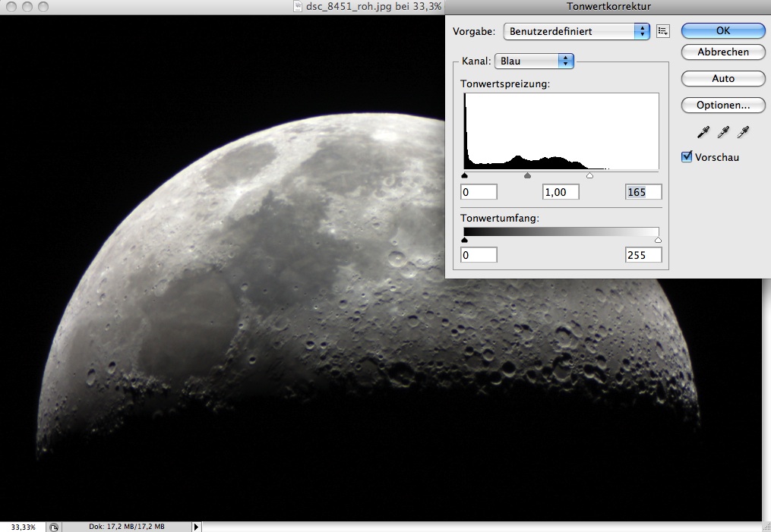Click the window's left gray title bar button

[12, 7]
